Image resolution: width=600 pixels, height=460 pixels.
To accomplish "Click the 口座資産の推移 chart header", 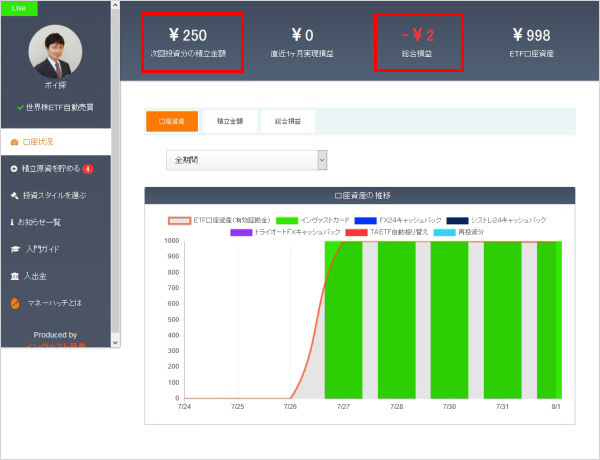I will pyautogui.click(x=360, y=196).
